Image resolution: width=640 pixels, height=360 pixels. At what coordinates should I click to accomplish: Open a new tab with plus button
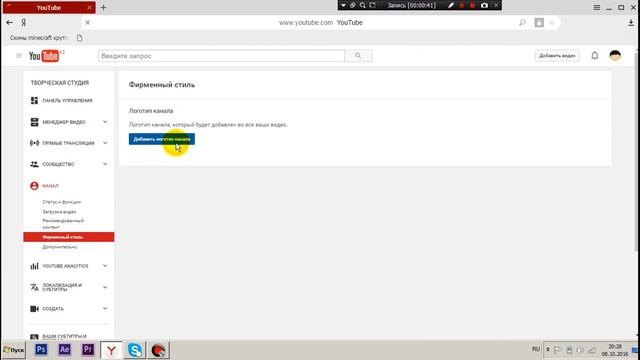(x=103, y=7)
